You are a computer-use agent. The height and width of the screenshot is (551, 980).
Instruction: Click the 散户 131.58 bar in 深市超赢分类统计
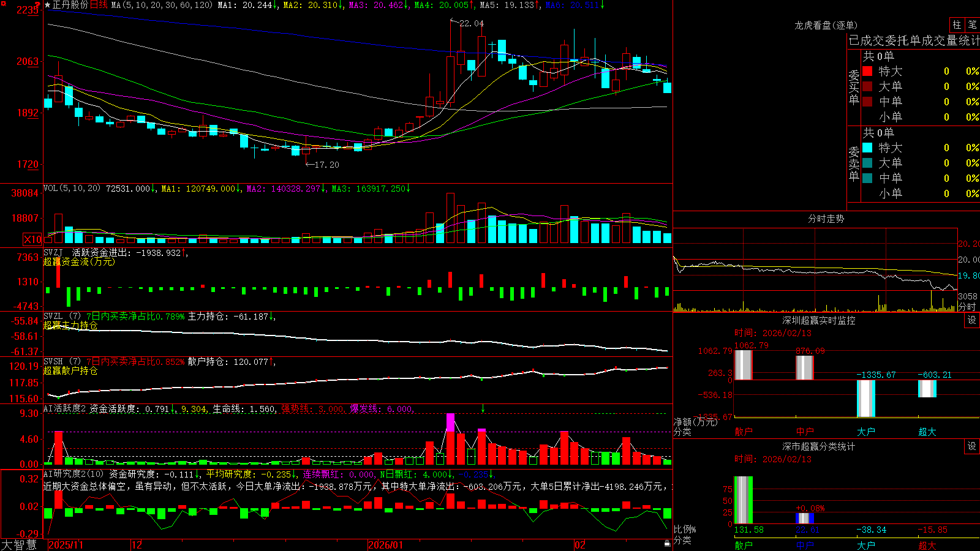[744, 500]
